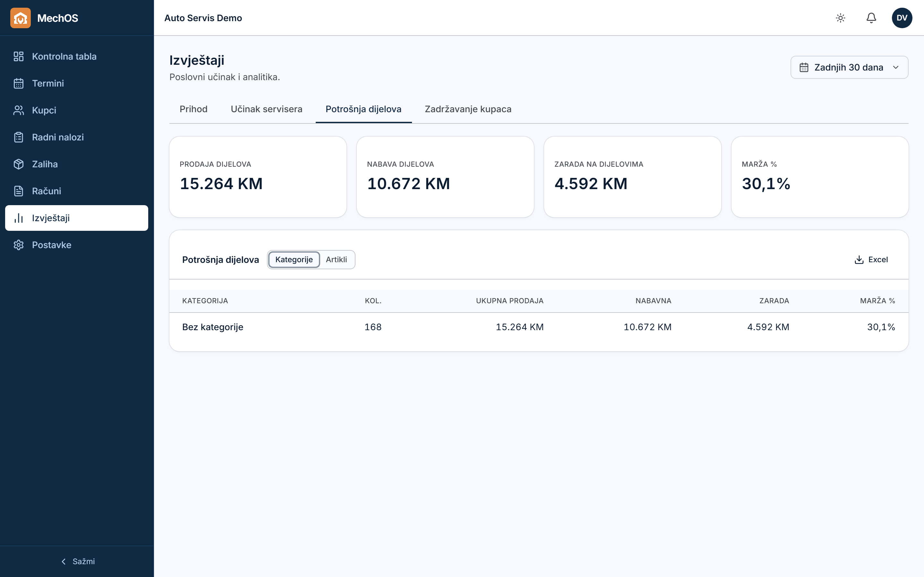Open Postavke settings gear icon
924x577 pixels.
point(19,245)
